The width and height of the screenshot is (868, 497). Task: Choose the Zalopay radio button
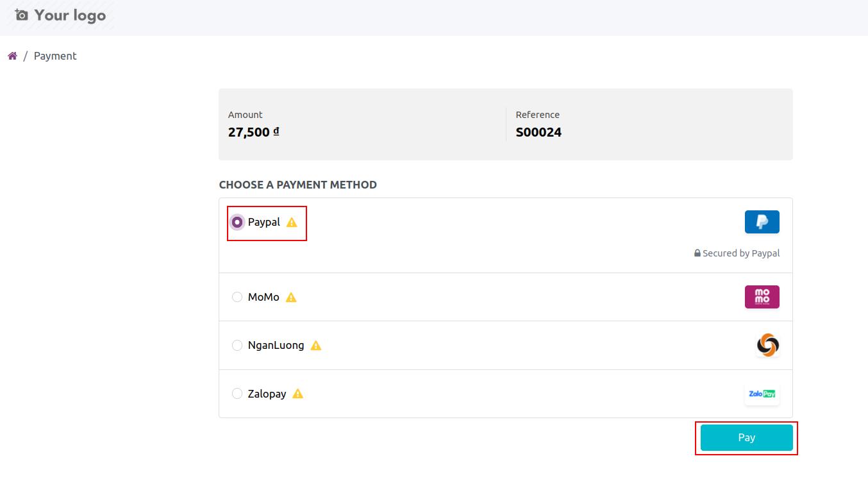pos(237,394)
